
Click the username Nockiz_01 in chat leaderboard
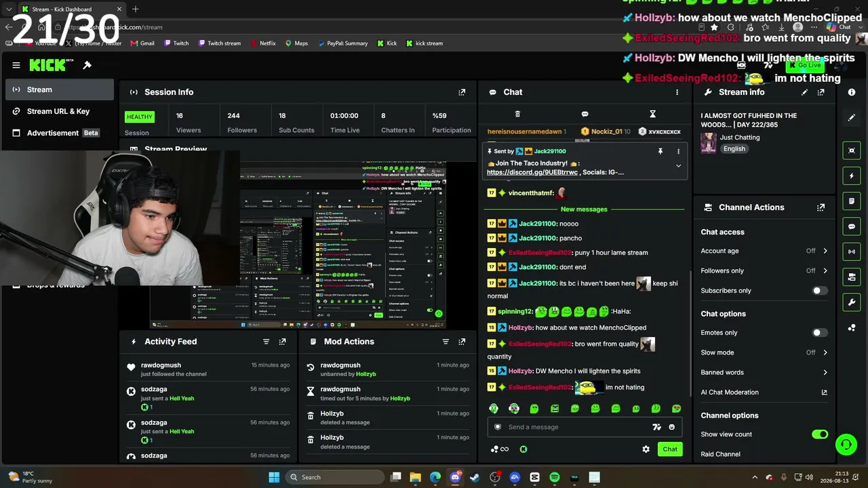[607, 131]
